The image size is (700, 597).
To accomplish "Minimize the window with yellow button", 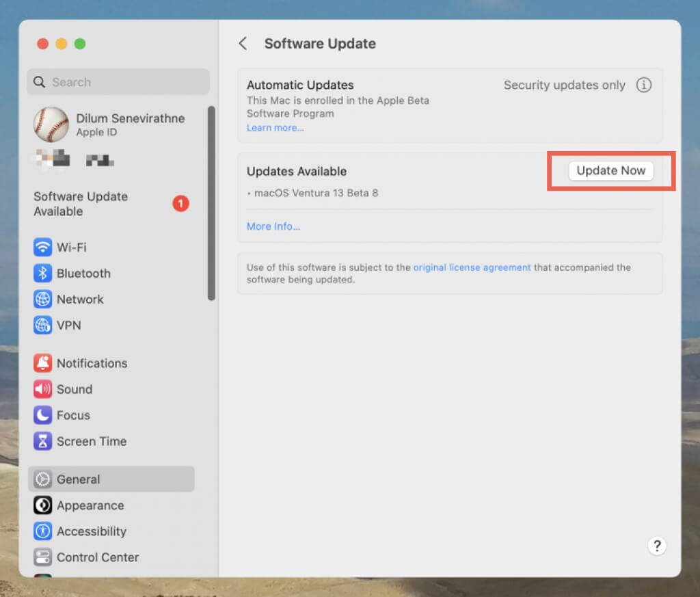I will point(61,44).
